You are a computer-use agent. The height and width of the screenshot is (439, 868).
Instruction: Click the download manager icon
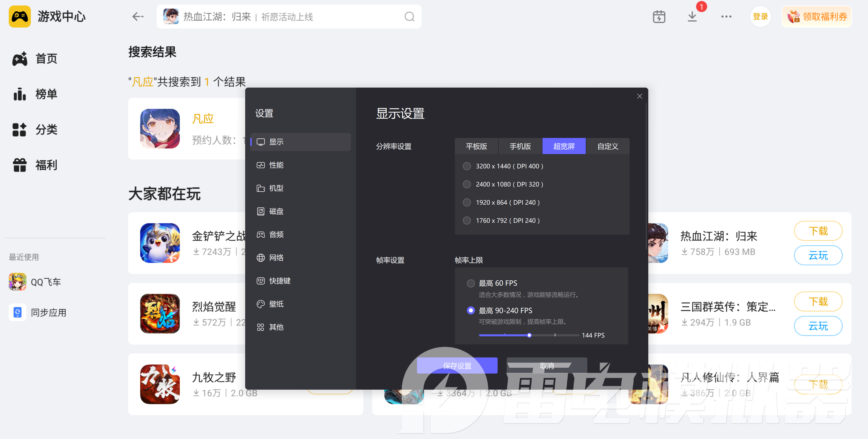pyautogui.click(x=692, y=17)
